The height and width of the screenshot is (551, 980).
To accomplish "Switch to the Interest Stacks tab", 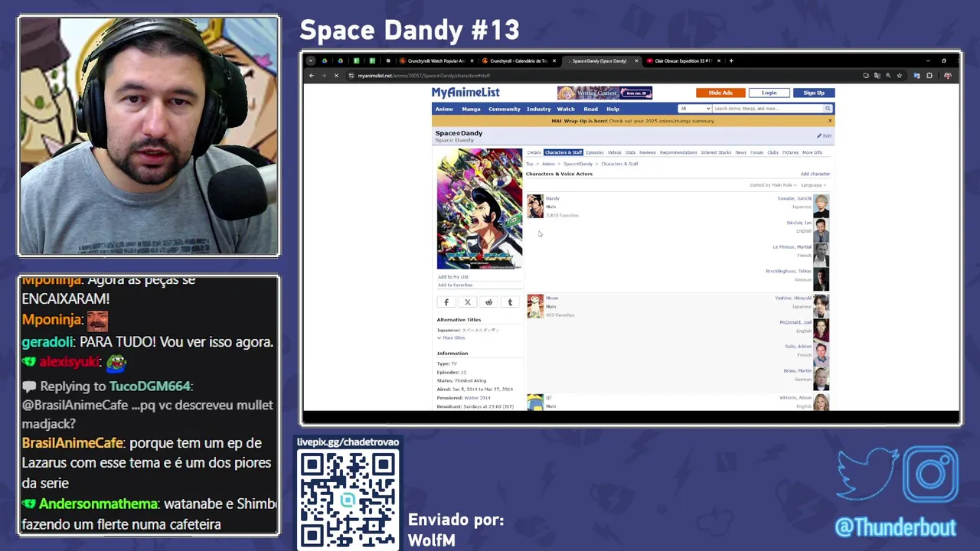I will coord(716,152).
